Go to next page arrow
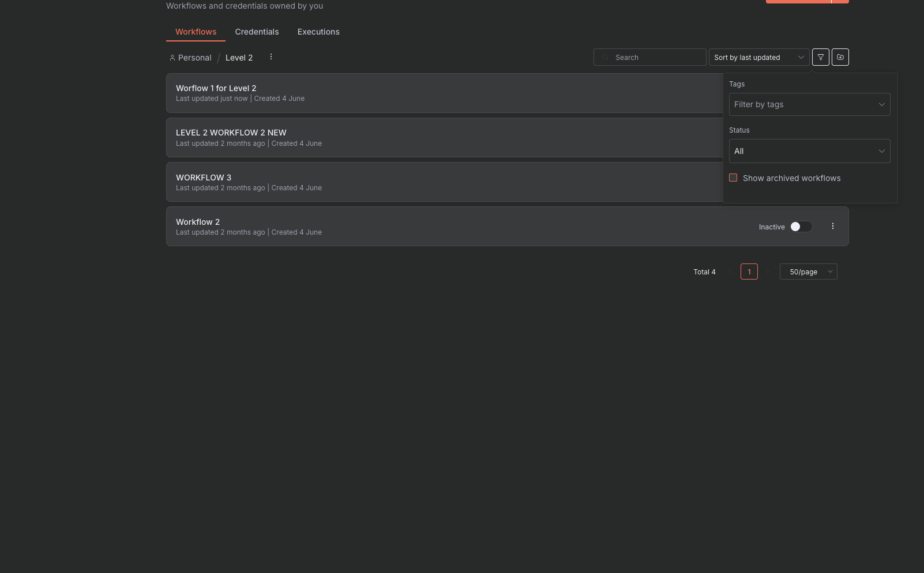 [768, 272]
